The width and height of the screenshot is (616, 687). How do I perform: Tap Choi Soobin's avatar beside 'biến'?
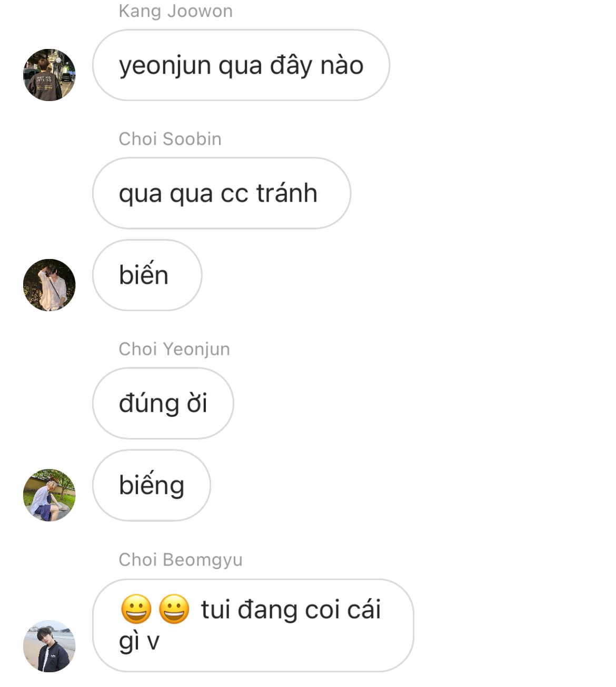click(49, 285)
